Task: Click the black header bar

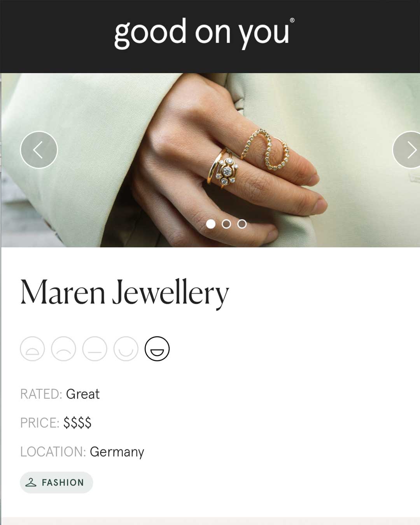Action: pyautogui.click(x=210, y=37)
